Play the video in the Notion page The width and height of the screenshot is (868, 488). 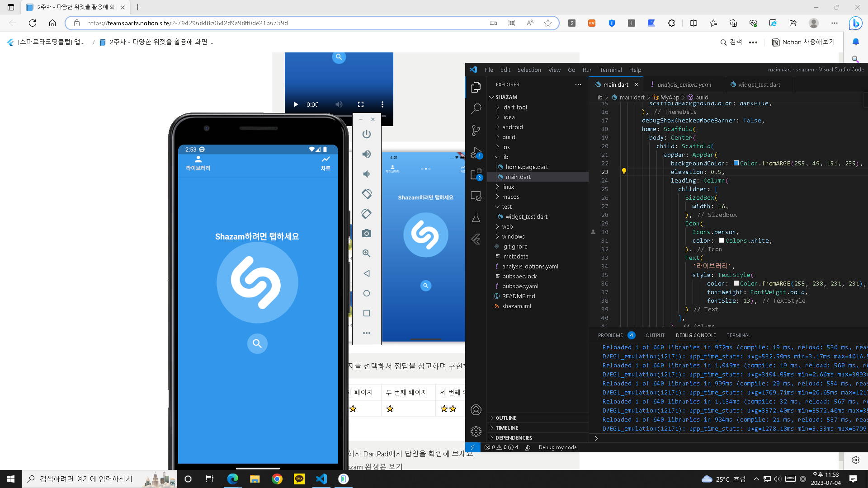point(296,104)
